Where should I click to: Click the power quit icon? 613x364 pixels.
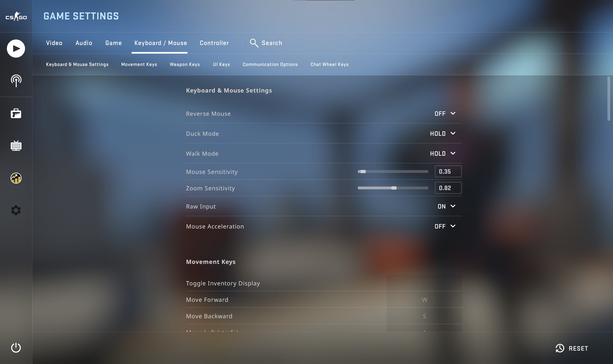point(16,348)
